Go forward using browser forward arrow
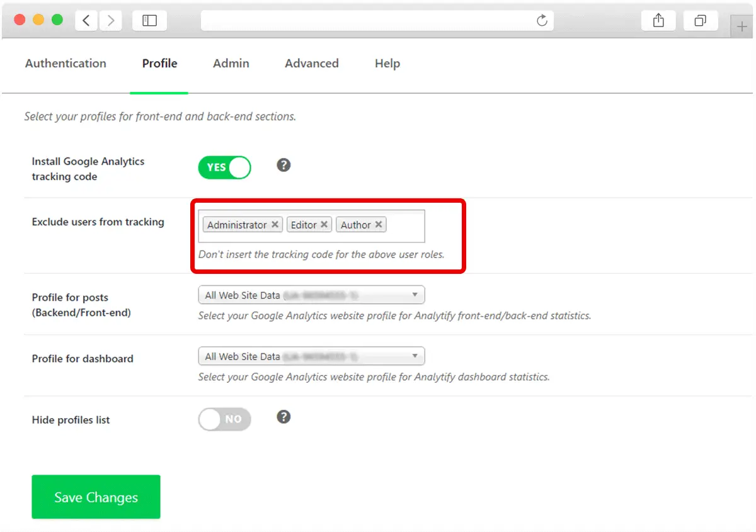Screen dimensions: 756x532 click(x=110, y=21)
